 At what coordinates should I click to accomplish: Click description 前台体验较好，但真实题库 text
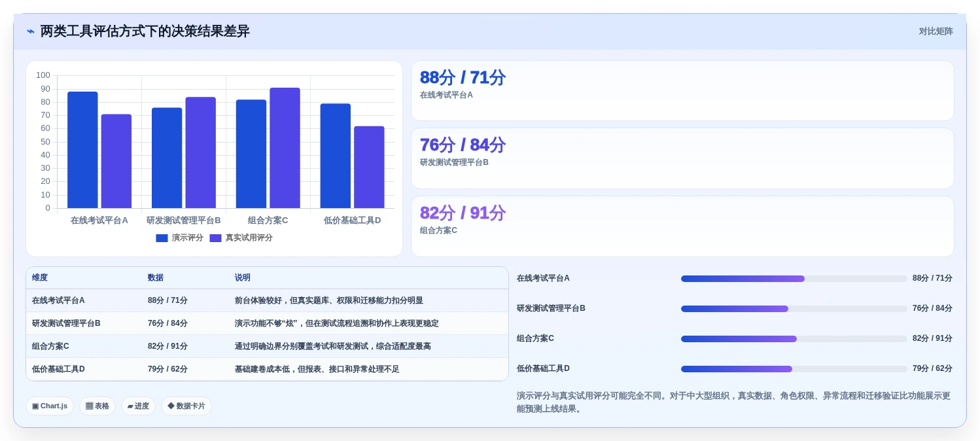[329, 301]
